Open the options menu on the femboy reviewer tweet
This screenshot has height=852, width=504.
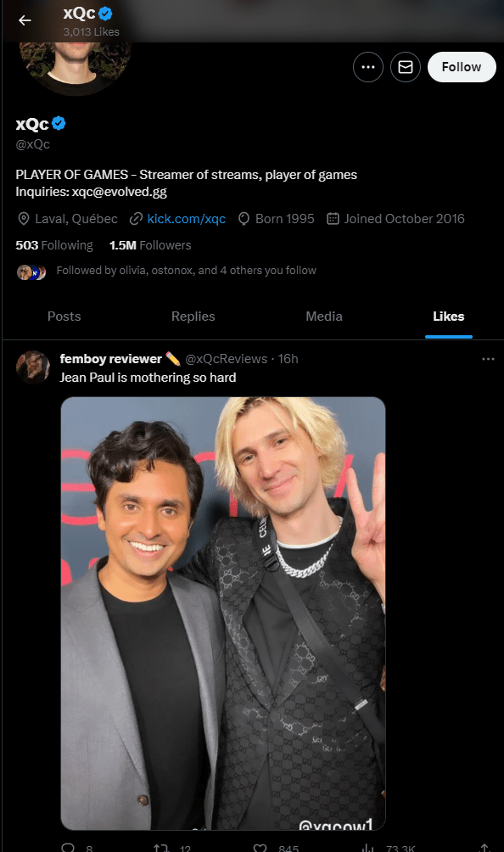pyautogui.click(x=488, y=358)
